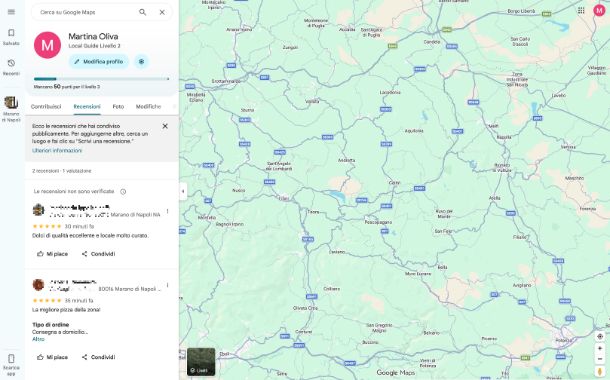
Task: Open the Salvati saved places
Action: coord(11,37)
